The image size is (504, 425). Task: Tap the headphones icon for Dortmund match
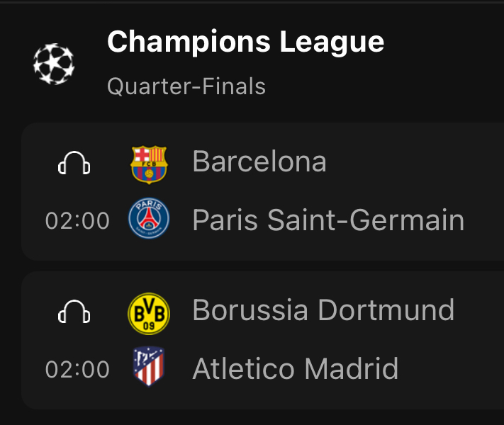74,312
